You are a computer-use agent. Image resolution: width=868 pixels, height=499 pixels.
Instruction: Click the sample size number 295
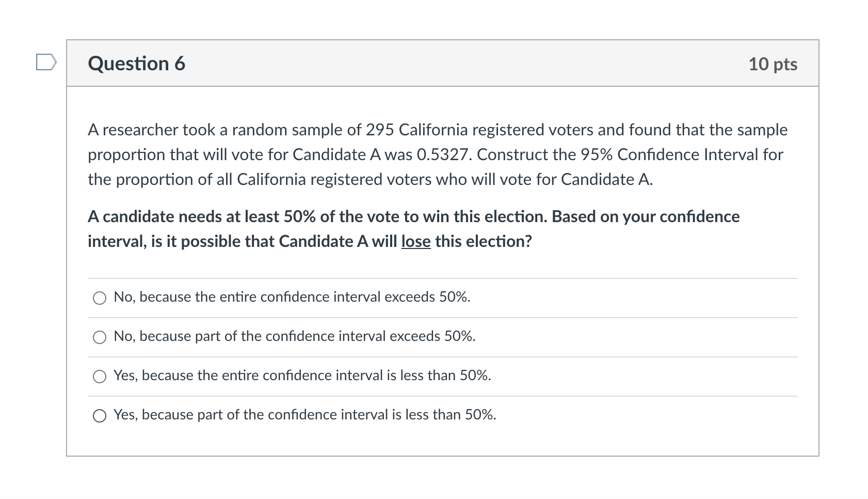click(380, 130)
